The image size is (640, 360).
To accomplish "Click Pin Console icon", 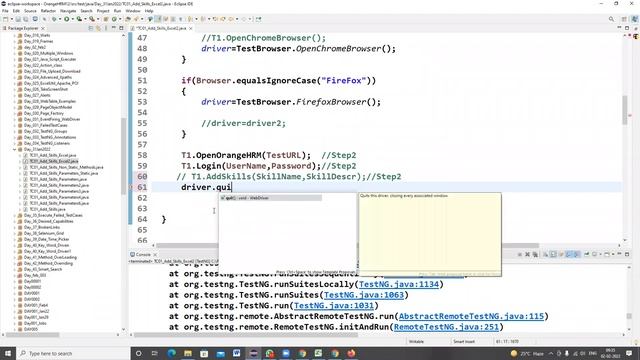I will pos(587,254).
